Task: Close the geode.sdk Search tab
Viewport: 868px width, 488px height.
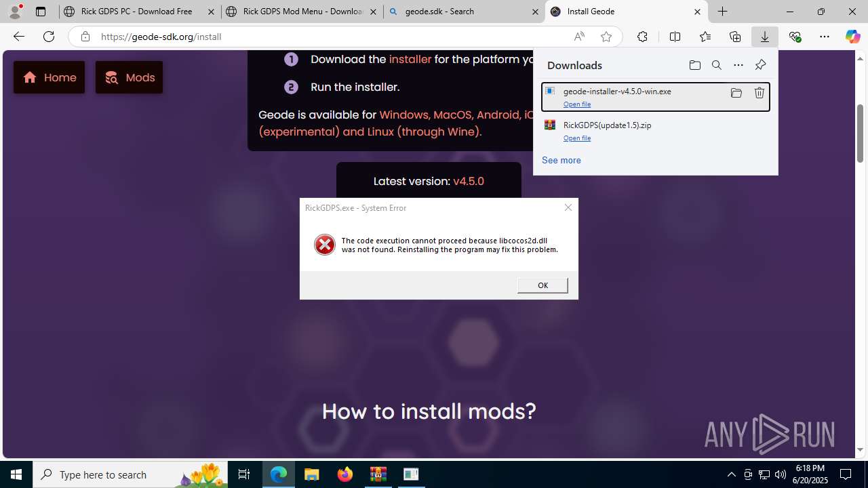Action: tap(535, 12)
